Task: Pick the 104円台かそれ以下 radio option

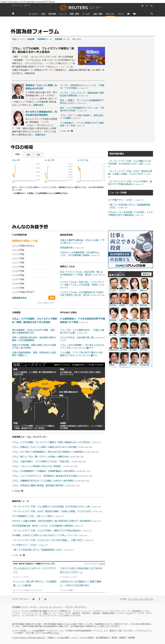Action: (x=13, y=292)
